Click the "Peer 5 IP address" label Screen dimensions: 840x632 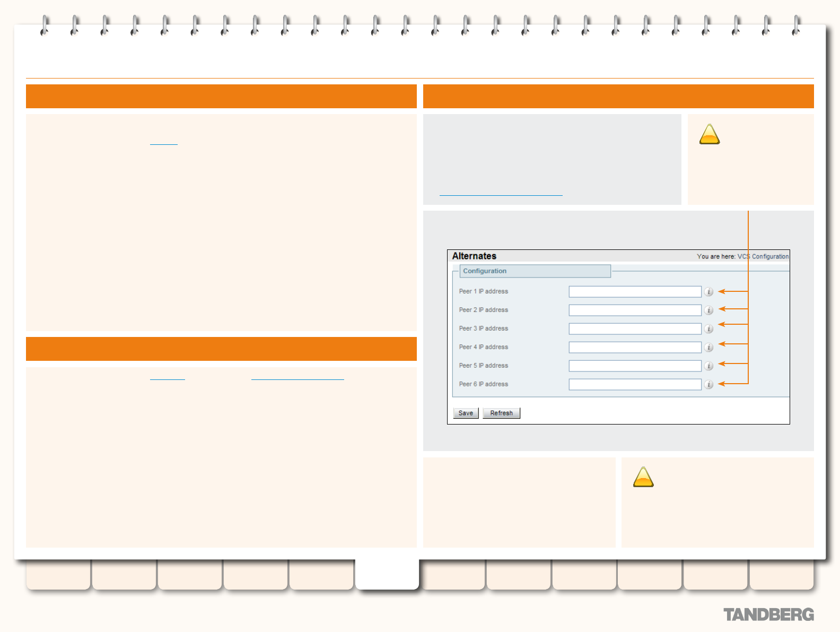(483, 366)
